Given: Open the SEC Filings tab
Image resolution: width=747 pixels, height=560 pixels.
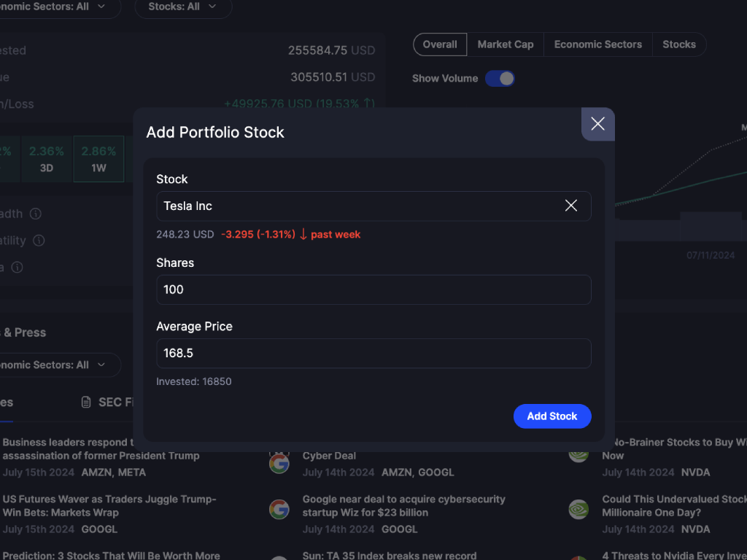Looking at the screenshot, I should click(x=108, y=402).
